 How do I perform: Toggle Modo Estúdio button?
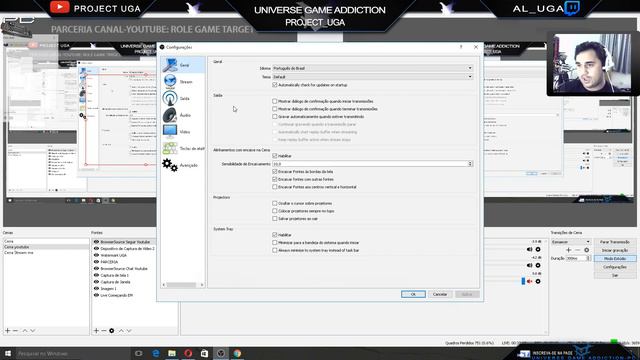pos(615,259)
